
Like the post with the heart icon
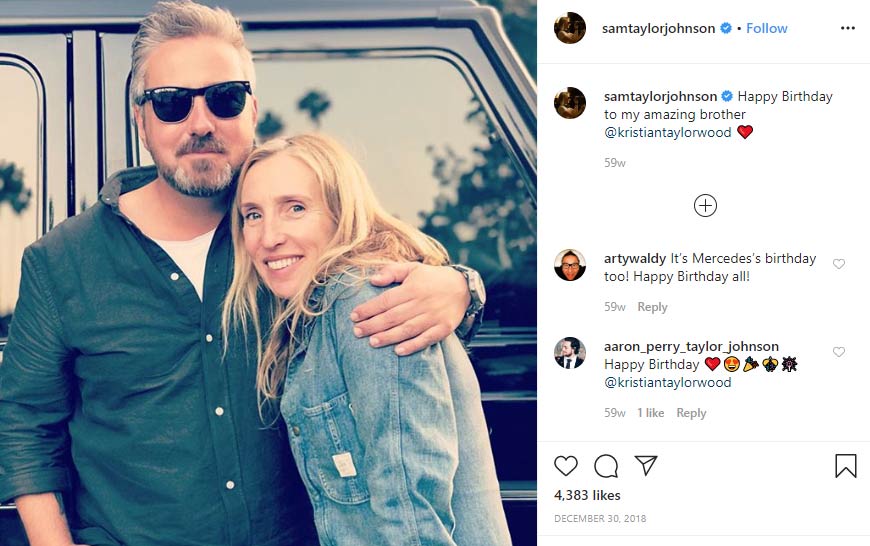coord(566,466)
